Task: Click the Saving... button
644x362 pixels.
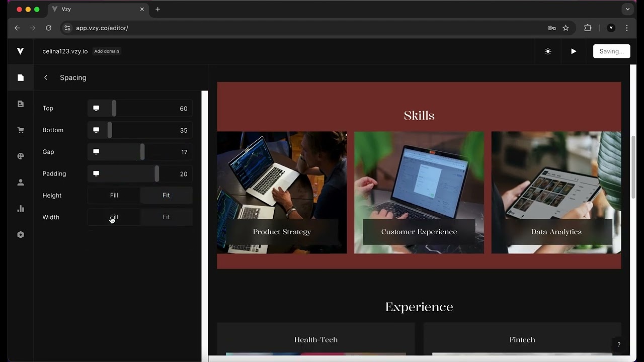Action: pyautogui.click(x=611, y=51)
